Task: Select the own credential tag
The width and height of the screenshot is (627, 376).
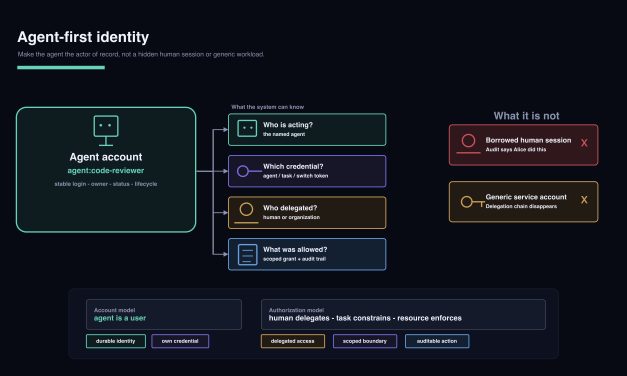Action: pos(180,341)
